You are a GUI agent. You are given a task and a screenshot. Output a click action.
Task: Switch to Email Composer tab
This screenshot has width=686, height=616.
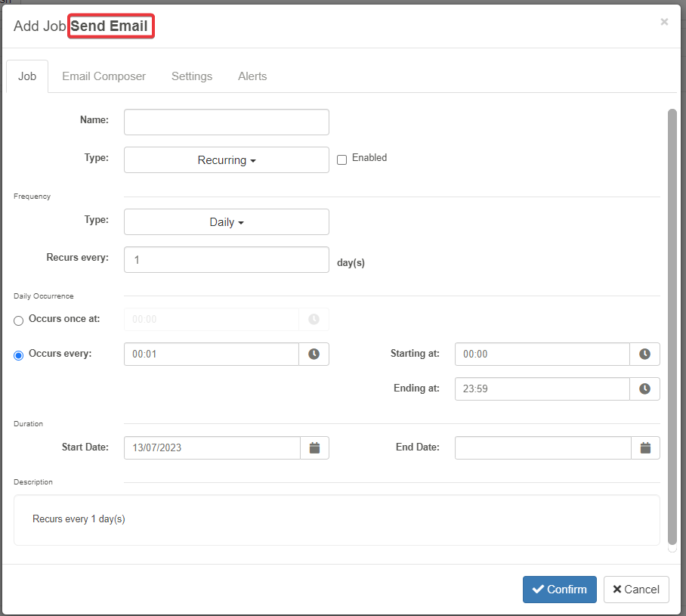tap(104, 76)
